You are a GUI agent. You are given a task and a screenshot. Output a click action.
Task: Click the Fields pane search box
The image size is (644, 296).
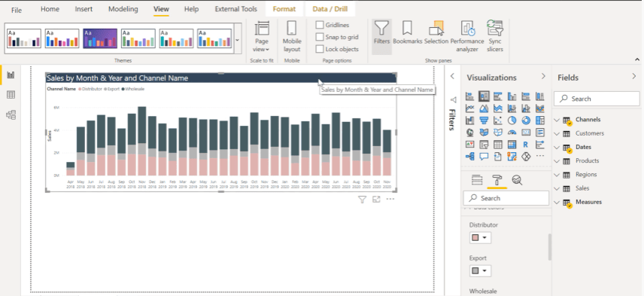597,99
